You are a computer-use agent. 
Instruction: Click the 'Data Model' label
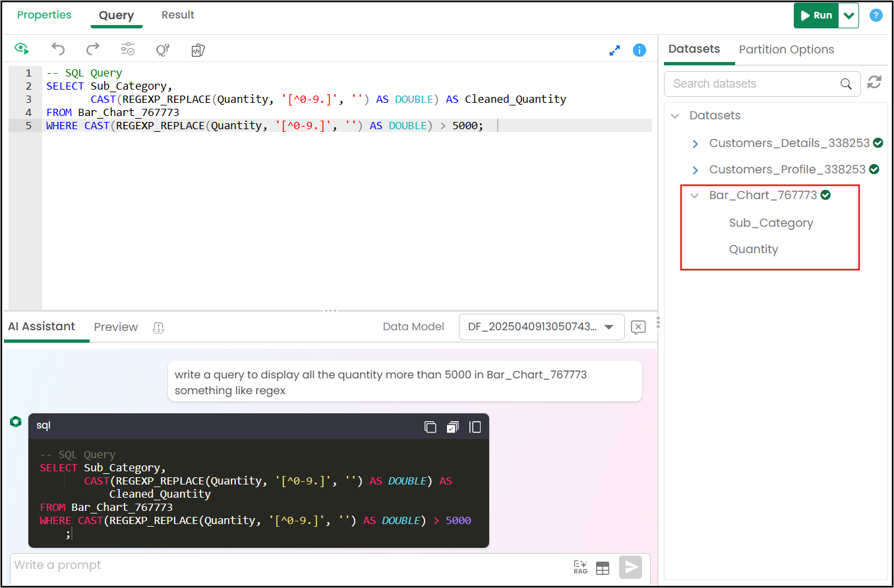tap(413, 326)
